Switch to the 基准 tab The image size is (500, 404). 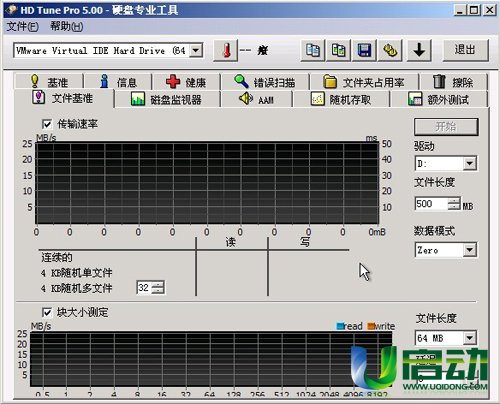[x=49, y=82]
